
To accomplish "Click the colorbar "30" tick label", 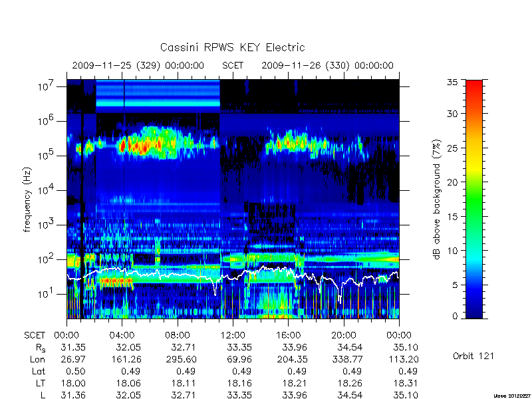I will pos(452,114).
